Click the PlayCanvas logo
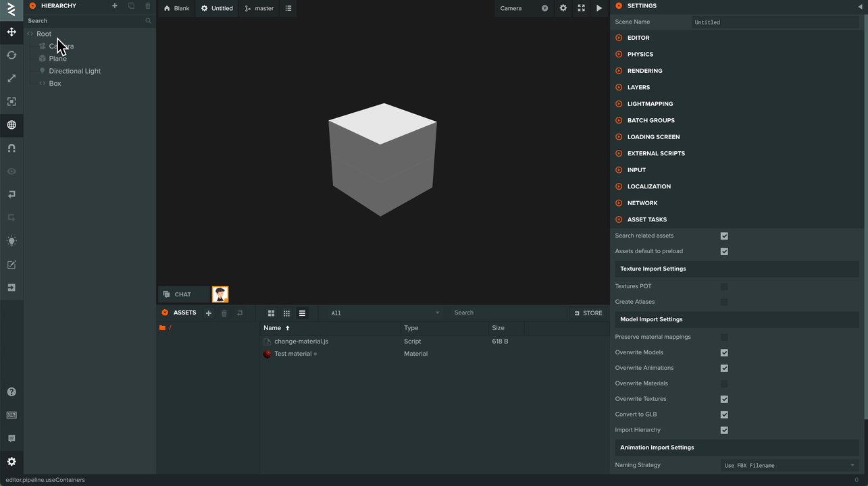 [x=11, y=9]
